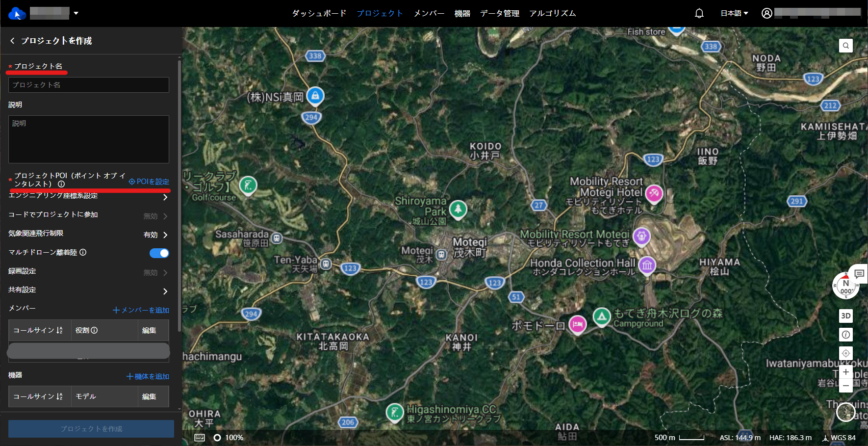
Task: Zoom in the map with plus button
Action: pyautogui.click(x=845, y=372)
